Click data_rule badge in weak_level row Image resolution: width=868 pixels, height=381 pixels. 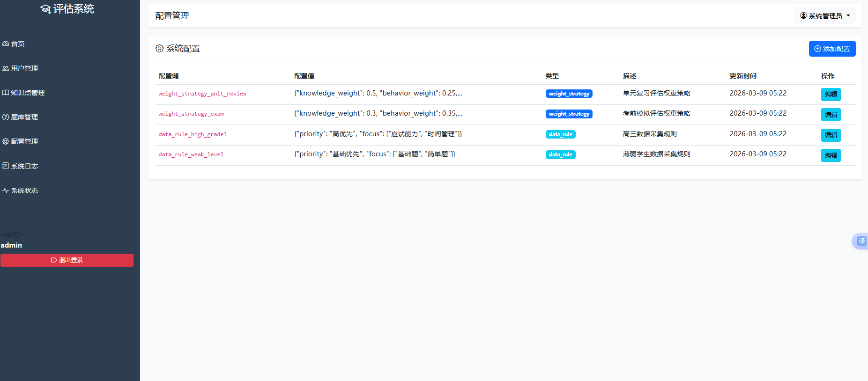click(x=560, y=154)
